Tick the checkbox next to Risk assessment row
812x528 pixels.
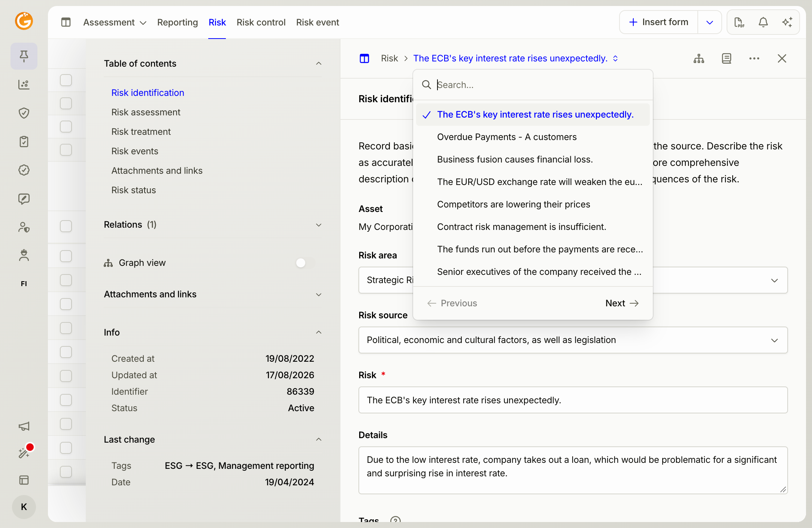coord(66,103)
